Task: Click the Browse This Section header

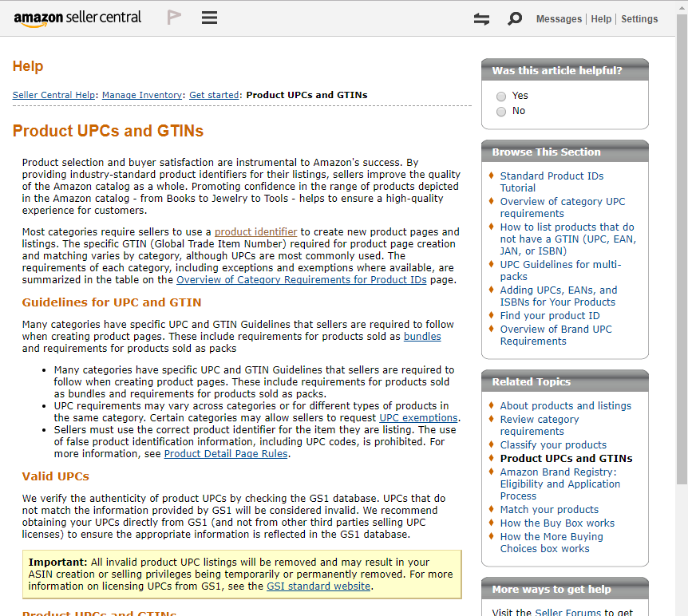Action: pos(565,152)
